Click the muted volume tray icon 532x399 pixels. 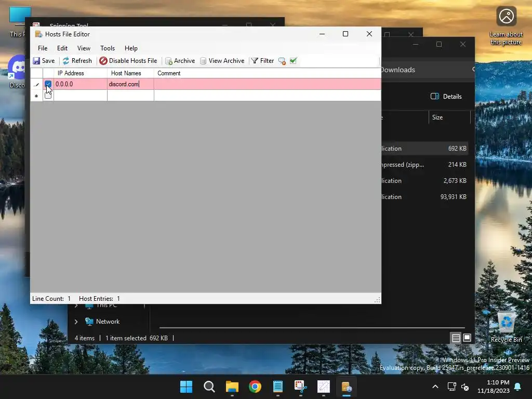pos(465,387)
